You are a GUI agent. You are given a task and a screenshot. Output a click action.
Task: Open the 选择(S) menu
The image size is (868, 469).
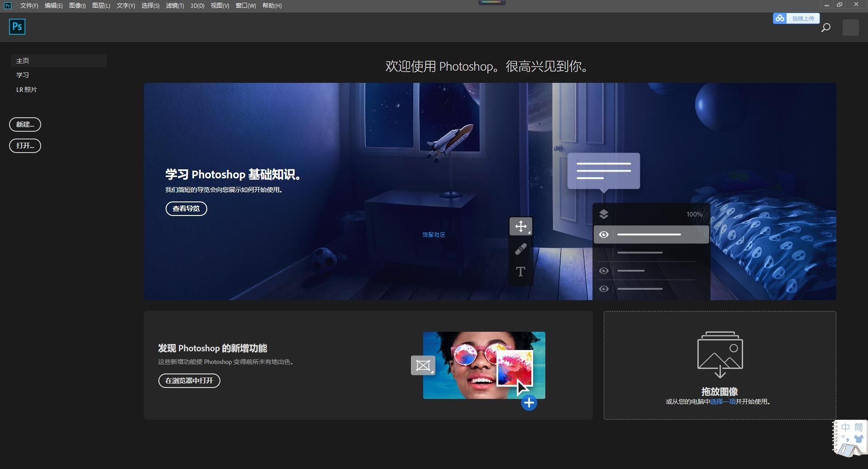pyautogui.click(x=150, y=5)
